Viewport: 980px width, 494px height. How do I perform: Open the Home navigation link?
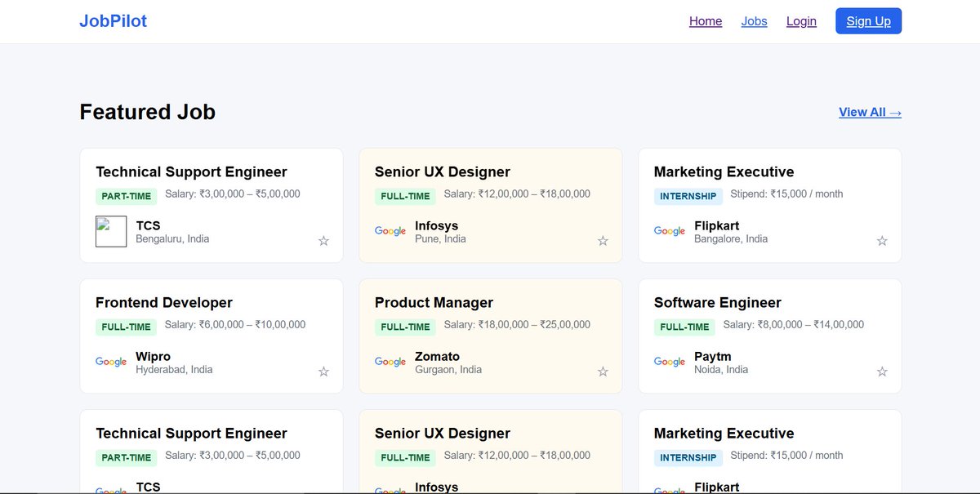tap(706, 21)
